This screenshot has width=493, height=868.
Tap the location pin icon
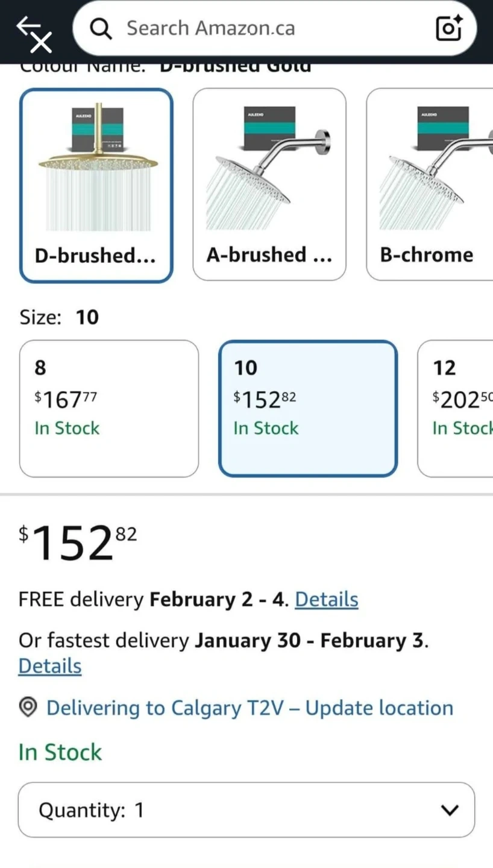point(28,708)
